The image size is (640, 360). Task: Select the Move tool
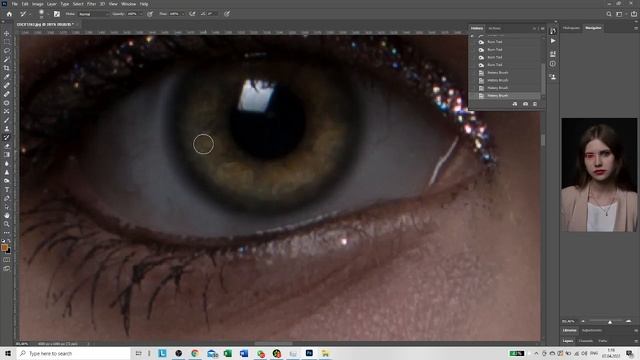[x=7, y=33]
